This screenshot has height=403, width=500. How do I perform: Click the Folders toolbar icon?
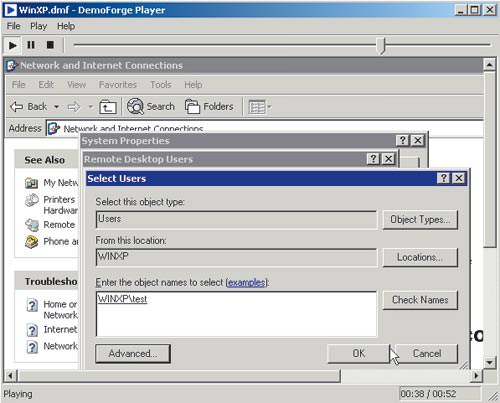[192, 107]
